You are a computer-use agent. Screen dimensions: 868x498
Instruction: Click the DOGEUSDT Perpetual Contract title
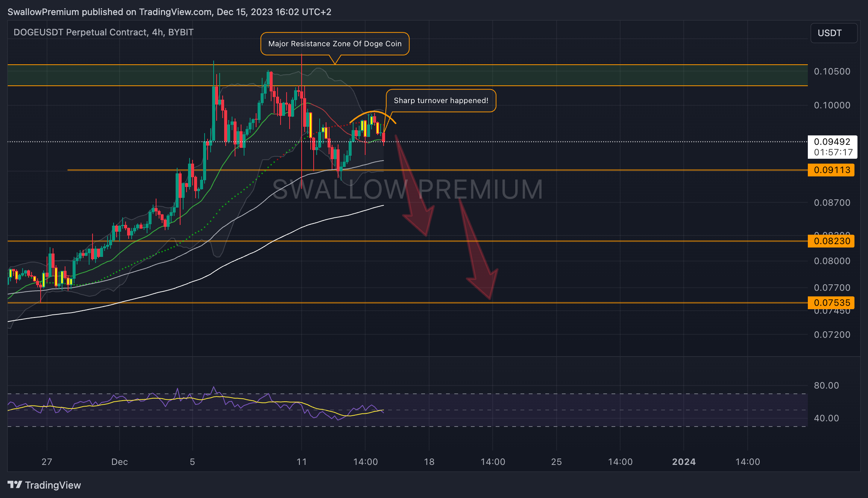tap(103, 32)
